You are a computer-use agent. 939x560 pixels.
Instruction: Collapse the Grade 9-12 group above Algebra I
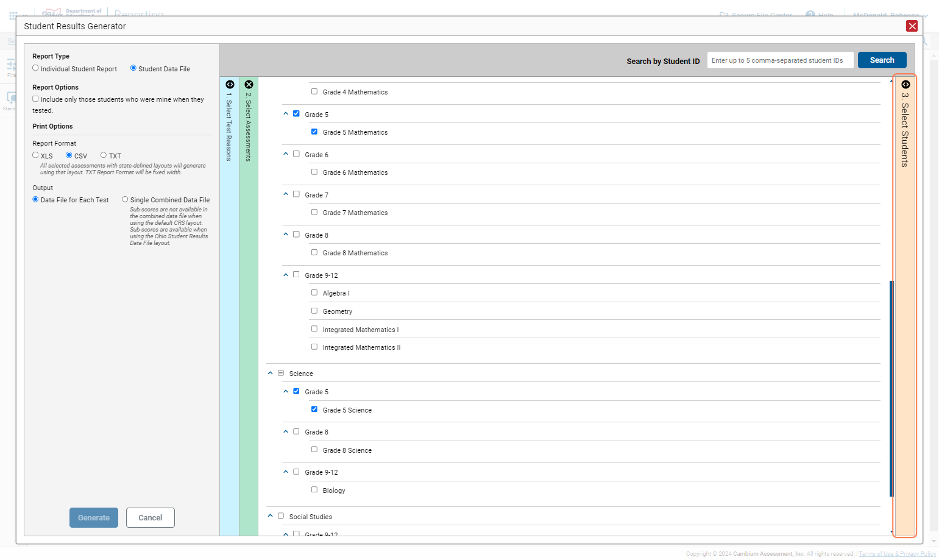click(286, 275)
